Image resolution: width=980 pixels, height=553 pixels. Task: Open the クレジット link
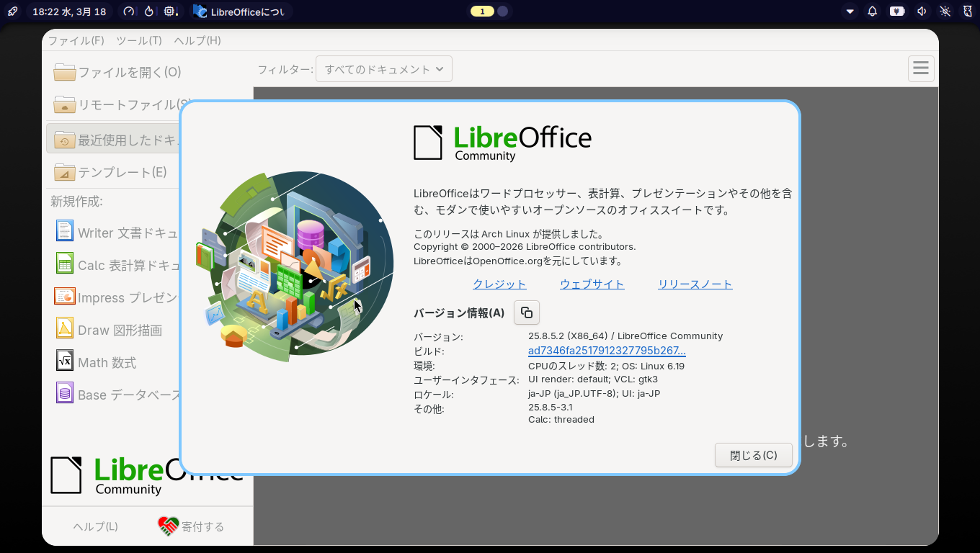499,284
